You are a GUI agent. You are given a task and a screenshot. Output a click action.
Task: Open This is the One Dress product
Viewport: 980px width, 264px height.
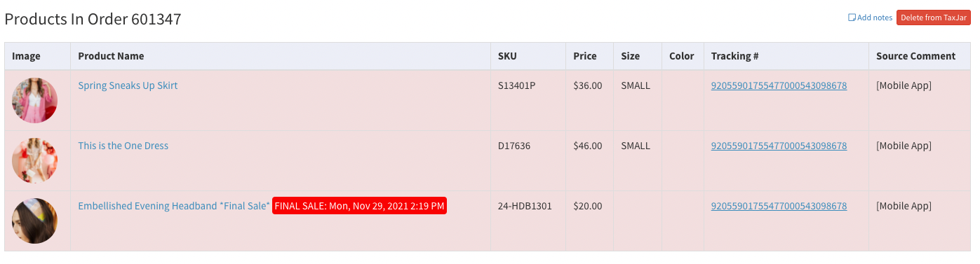click(123, 146)
